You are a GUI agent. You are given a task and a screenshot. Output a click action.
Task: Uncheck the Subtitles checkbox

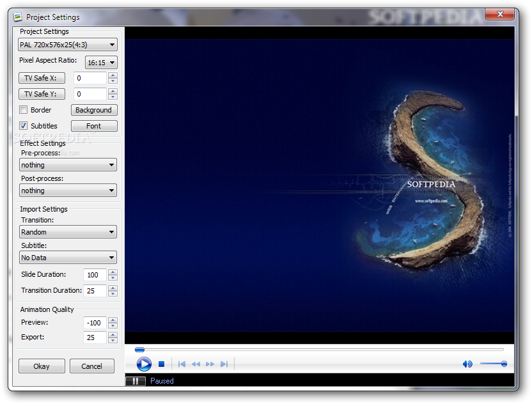click(24, 125)
